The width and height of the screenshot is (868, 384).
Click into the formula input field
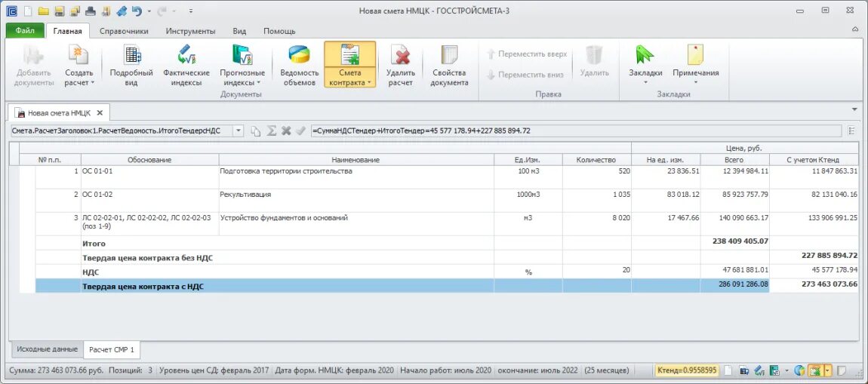point(576,131)
